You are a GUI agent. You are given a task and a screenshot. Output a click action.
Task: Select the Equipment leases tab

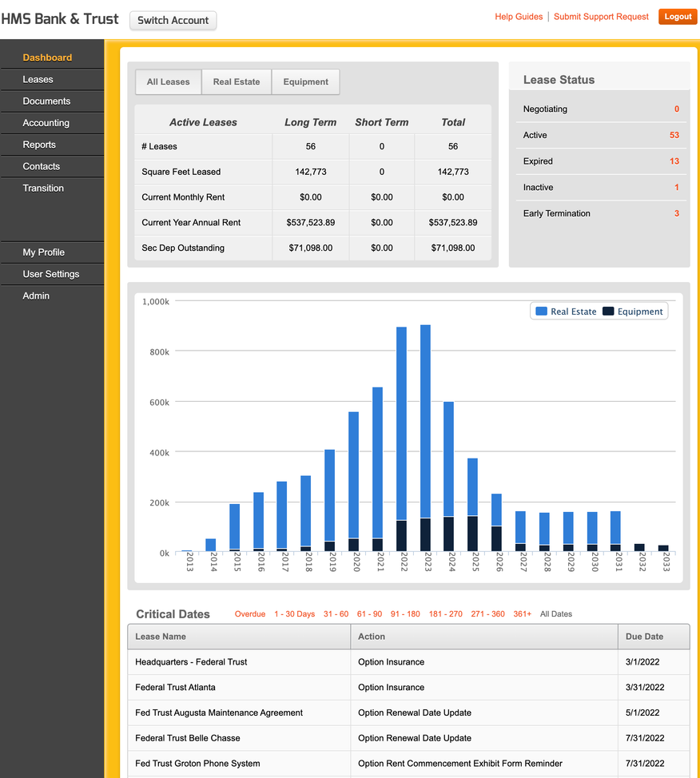[x=305, y=82]
